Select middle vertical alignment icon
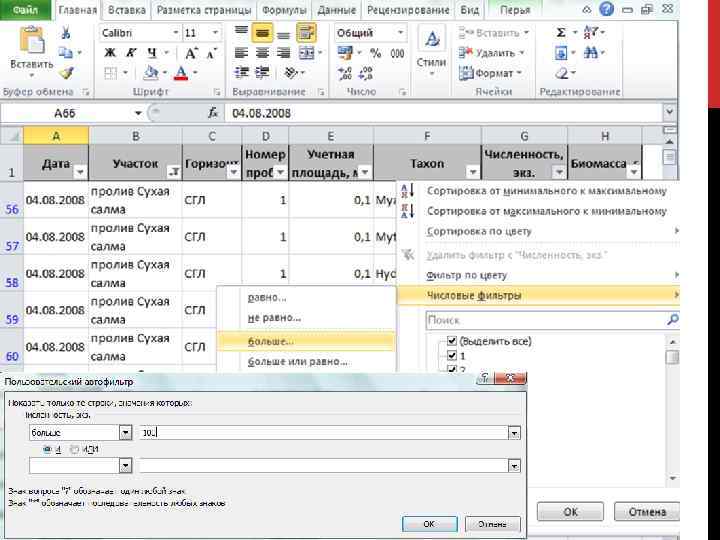This screenshot has width=720, height=540. (262, 33)
